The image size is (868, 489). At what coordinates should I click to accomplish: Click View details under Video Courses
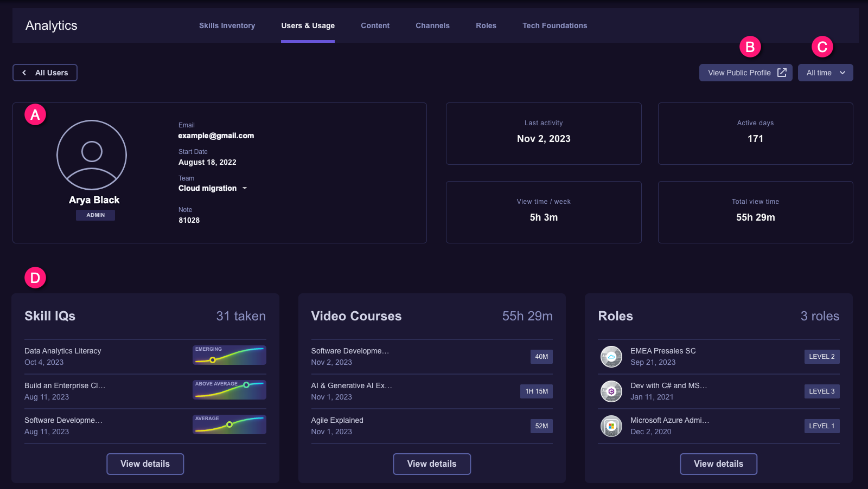[432, 464]
